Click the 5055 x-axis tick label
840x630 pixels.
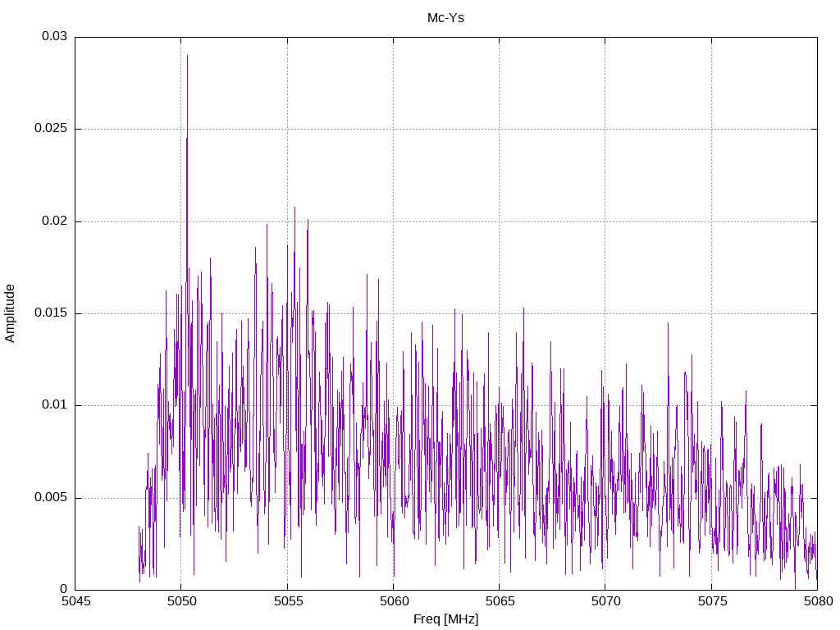[288, 601]
